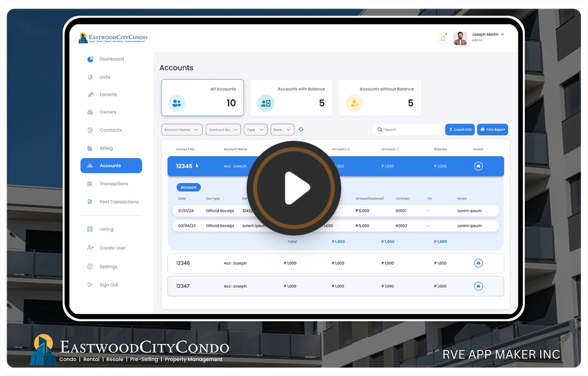Select the Accounts without Balance card

pyautogui.click(x=380, y=98)
